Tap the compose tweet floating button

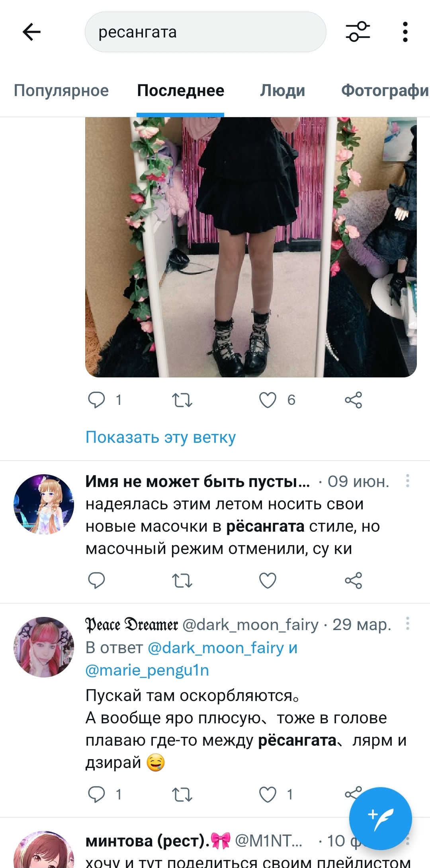coord(380,818)
